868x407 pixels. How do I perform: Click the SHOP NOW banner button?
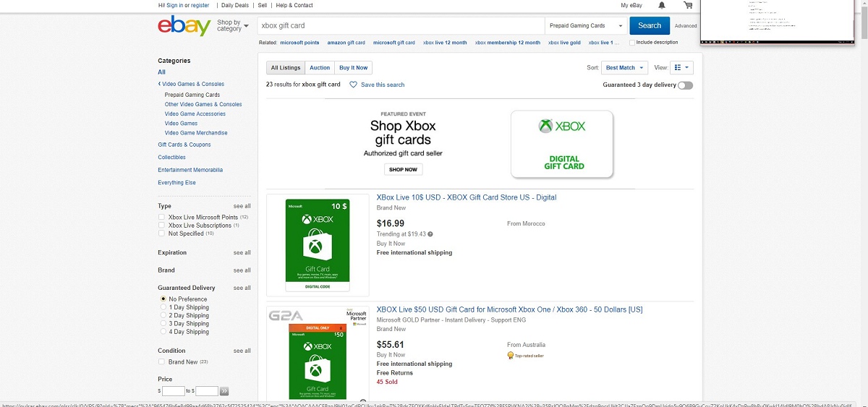(403, 169)
